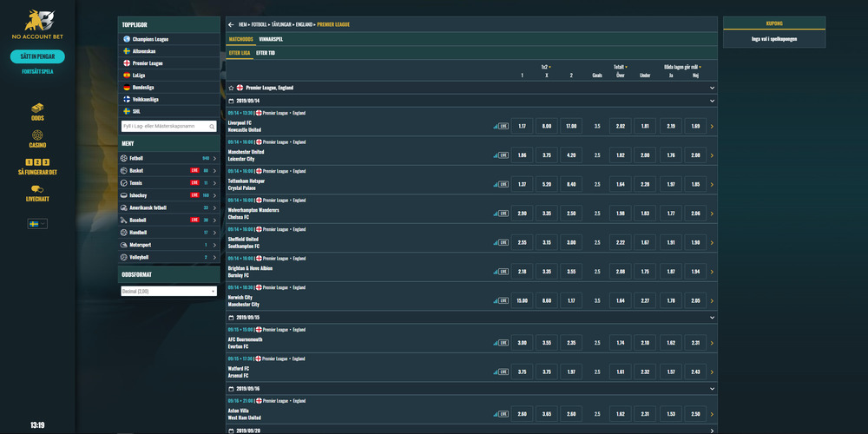This screenshot has height=434, width=868.
Task: Open Baseboll sport
Action: click(169, 220)
